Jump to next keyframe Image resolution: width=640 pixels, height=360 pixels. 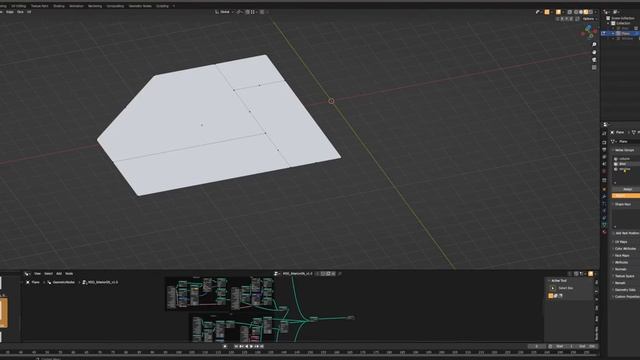(x=256, y=347)
